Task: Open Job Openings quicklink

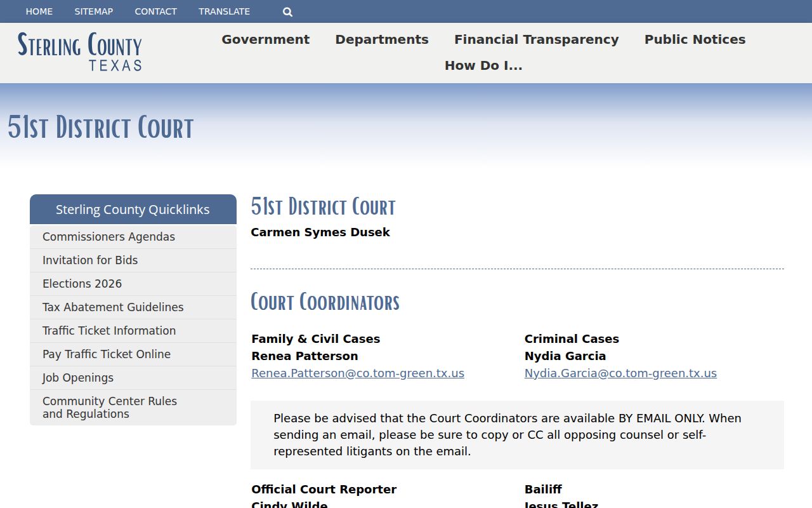Action: pos(133,378)
